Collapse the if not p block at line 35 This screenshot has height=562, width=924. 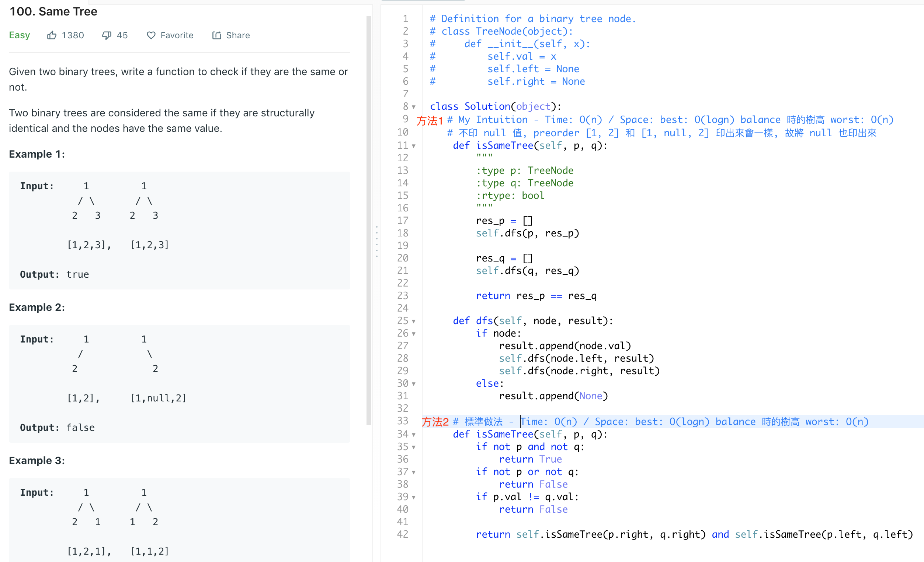coord(414,447)
